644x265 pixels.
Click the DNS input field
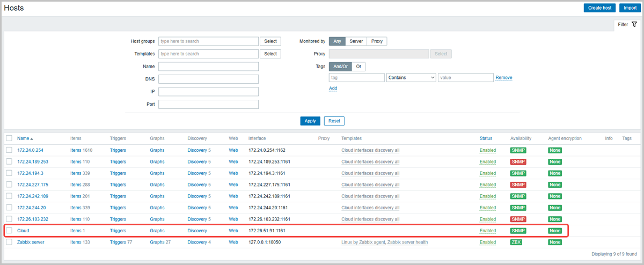(x=208, y=79)
